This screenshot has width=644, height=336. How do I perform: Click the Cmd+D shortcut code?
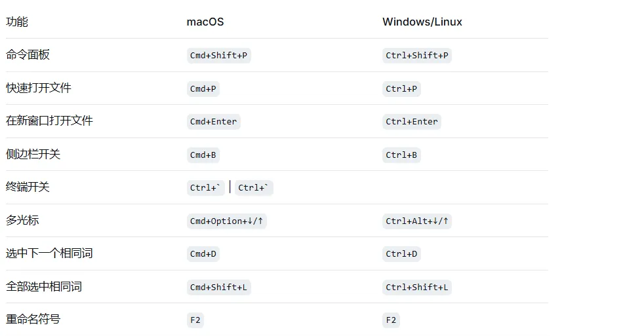(203, 254)
